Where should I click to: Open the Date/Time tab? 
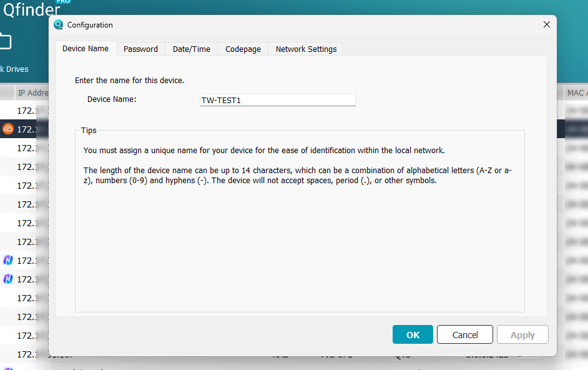tap(191, 49)
